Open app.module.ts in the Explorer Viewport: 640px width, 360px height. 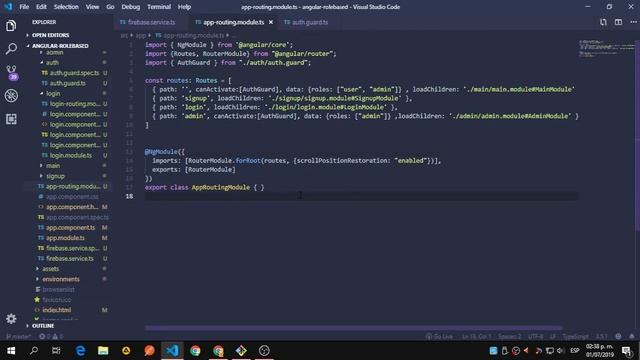[x=65, y=238]
